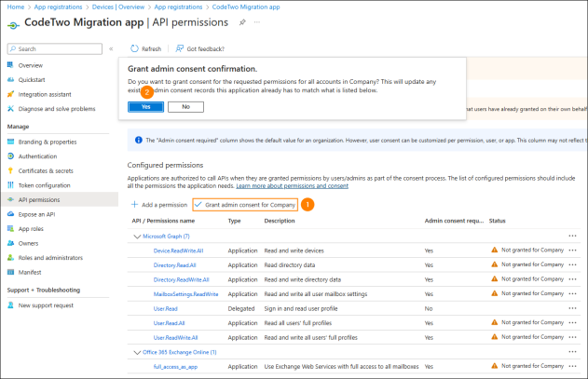The width and height of the screenshot is (588, 379).
Task: Click 'Read and write all user mailbox settings' text
Action: point(316,294)
